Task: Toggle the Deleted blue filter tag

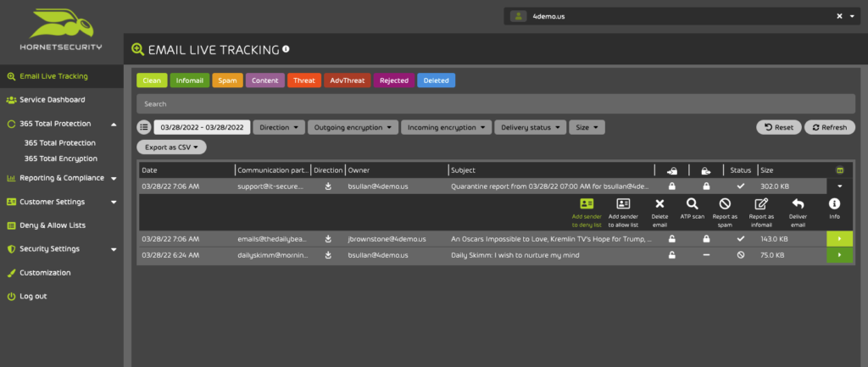Action: [437, 81]
